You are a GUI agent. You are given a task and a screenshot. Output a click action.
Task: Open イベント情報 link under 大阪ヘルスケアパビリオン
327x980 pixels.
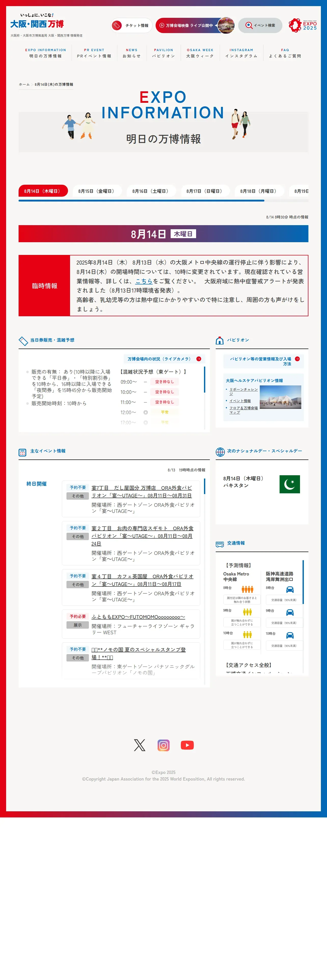click(x=240, y=401)
